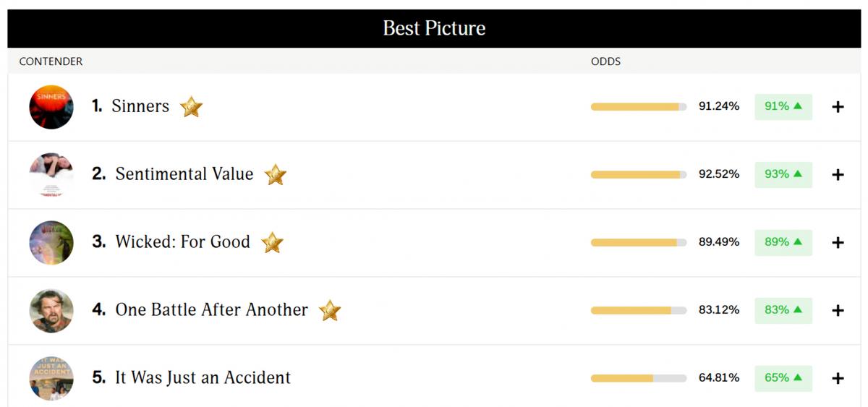The height and width of the screenshot is (407, 868).
Task: Open the Wicked: For Good poster thumbnail
Action: (x=51, y=243)
